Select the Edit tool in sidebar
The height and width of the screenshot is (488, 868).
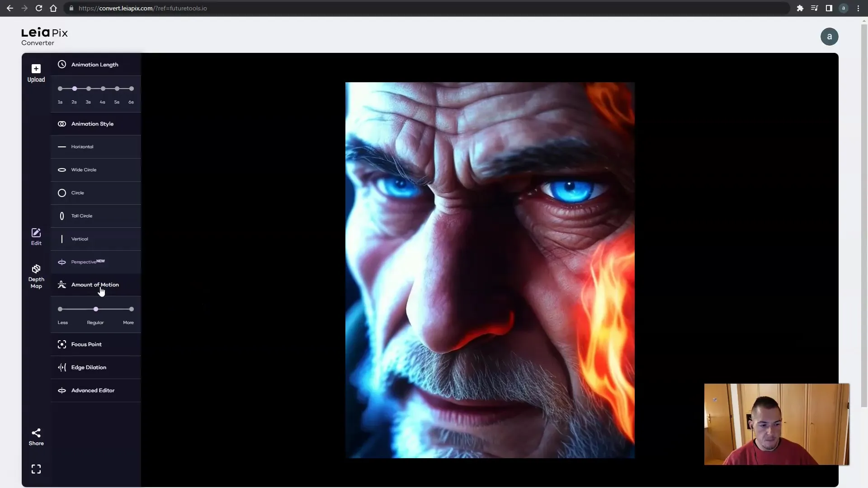tap(36, 236)
